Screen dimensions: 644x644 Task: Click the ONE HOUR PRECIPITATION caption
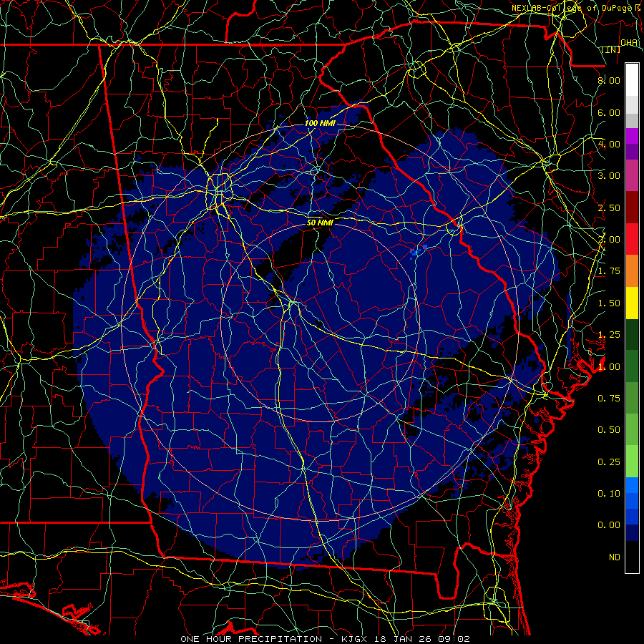[251, 639]
